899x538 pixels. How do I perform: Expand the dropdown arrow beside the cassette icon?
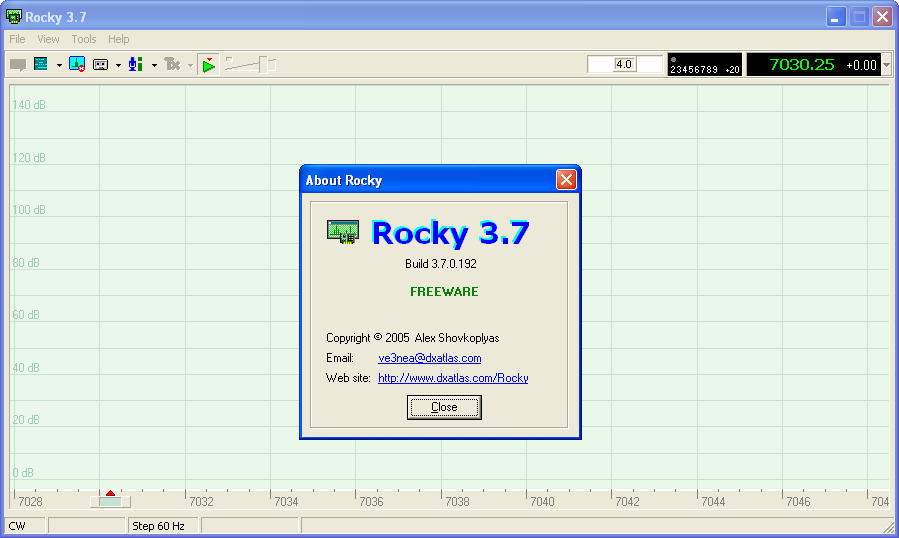tap(118, 65)
